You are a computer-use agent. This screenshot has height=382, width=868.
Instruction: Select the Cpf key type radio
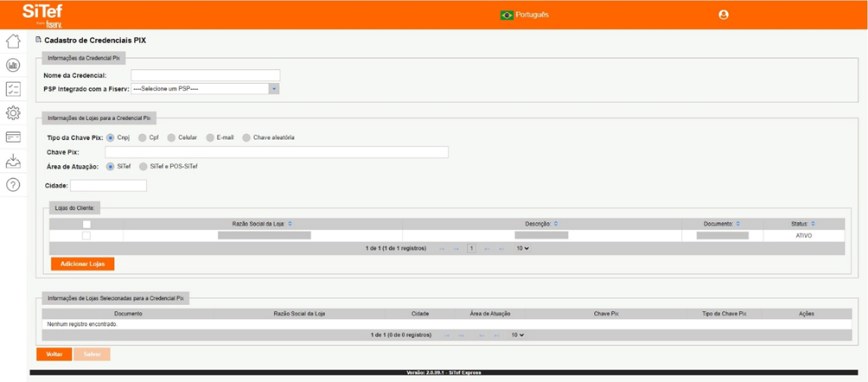143,137
